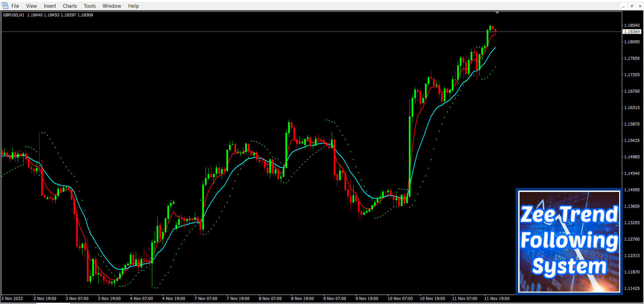The width and height of the screenshot is (644, 304).
Task: Click the 1.16760 price axis label
Action: click(632, 91)
